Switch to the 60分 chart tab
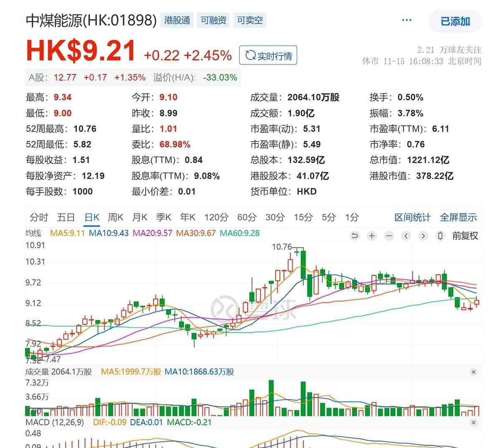This screenshot has width=501, height=448. click(x=247, y=217)
